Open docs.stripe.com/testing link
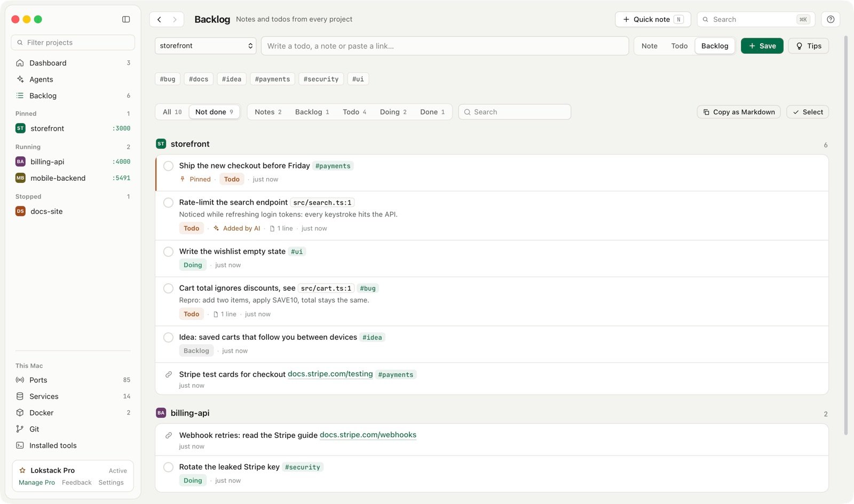 tap(330, 374)
